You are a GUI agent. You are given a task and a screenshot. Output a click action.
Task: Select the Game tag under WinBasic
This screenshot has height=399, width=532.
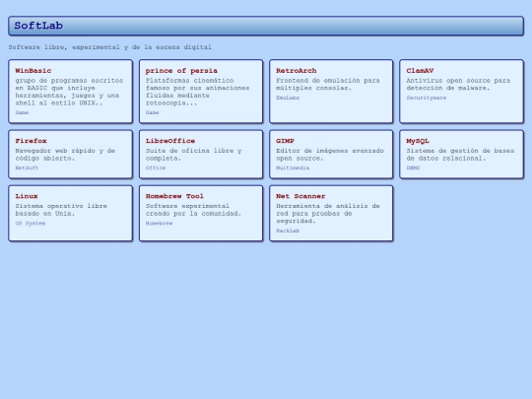coord(22,112)
